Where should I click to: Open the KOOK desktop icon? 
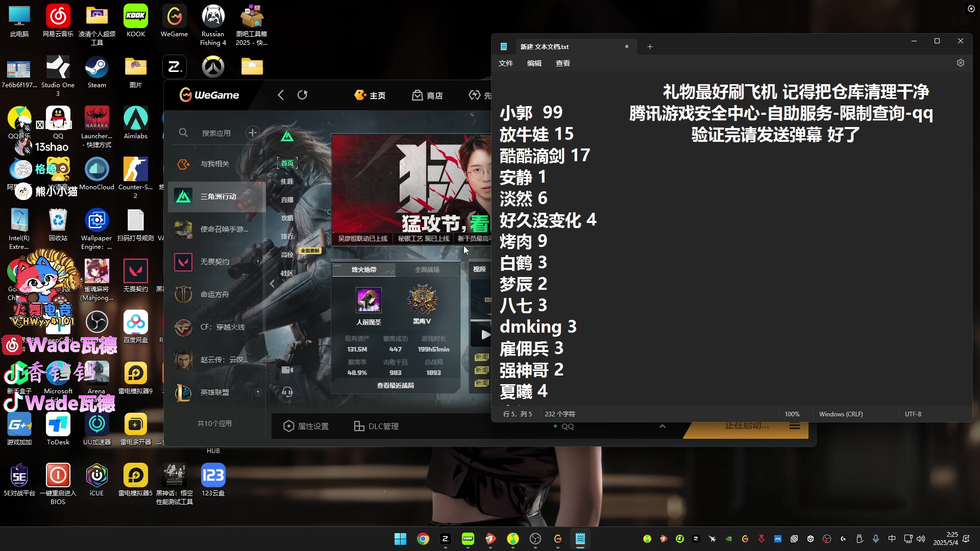coord(136,21)
